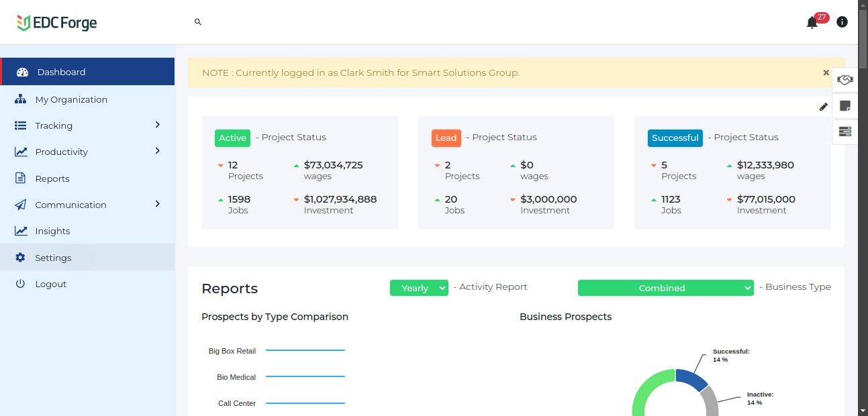The width and height of the screenshot is (868, 416).
Task: Click the Business Prospects heading
Action: [565, 317]
